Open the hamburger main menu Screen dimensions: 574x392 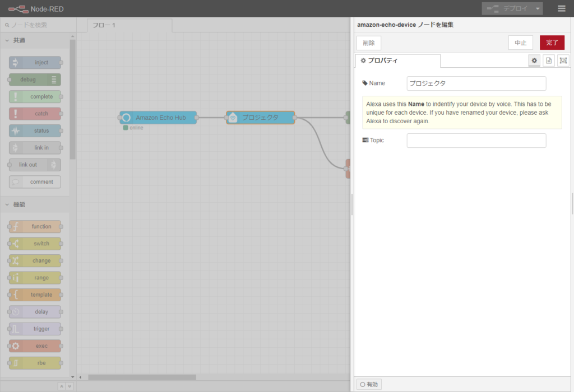click(x=562, y=8)
